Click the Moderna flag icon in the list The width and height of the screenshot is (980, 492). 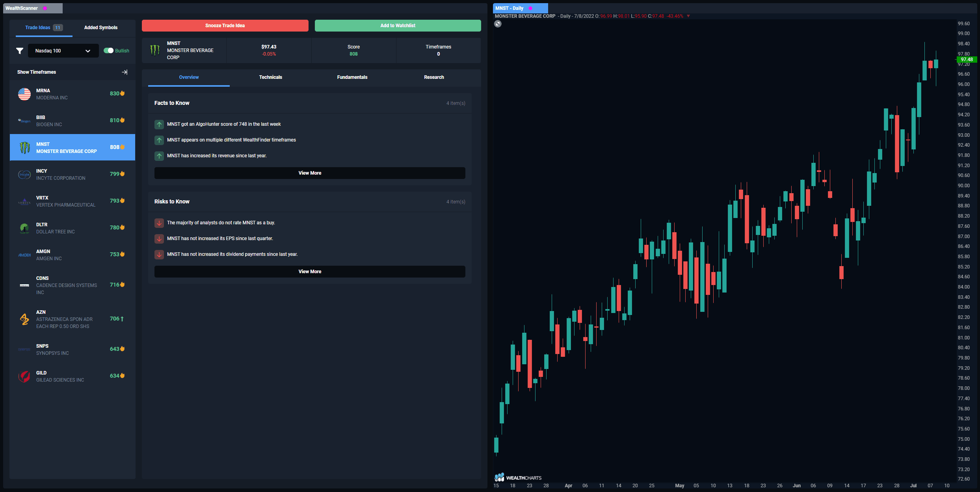coord(24,94)
